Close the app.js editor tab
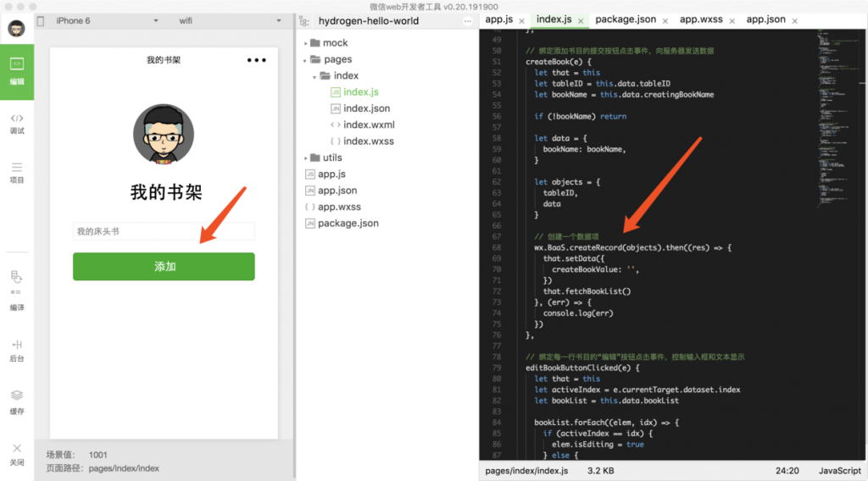This screenshot has width=868, height=481. [521, 20]
